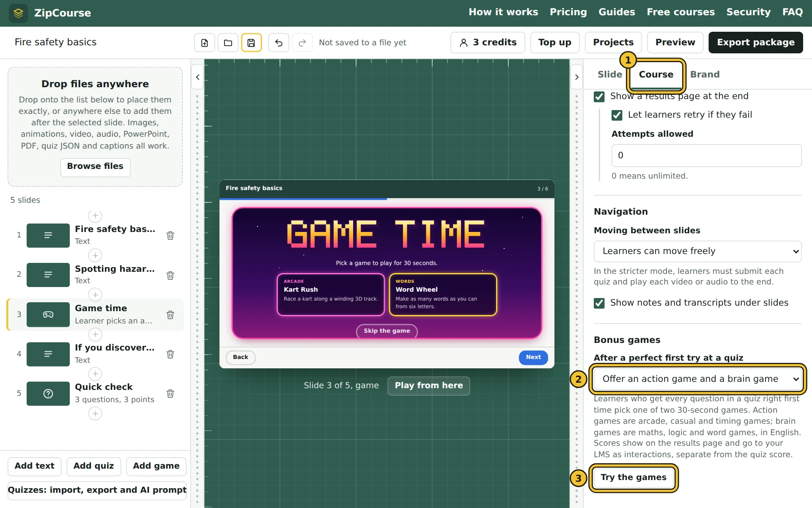The width and height of the screenshot is (812, 508).
Task: Delete the Game time slide
Action: 170,315
